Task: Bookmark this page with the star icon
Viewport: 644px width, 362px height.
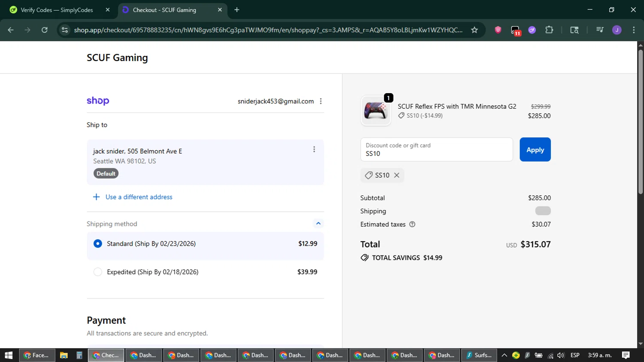Action: click(474, 30)
